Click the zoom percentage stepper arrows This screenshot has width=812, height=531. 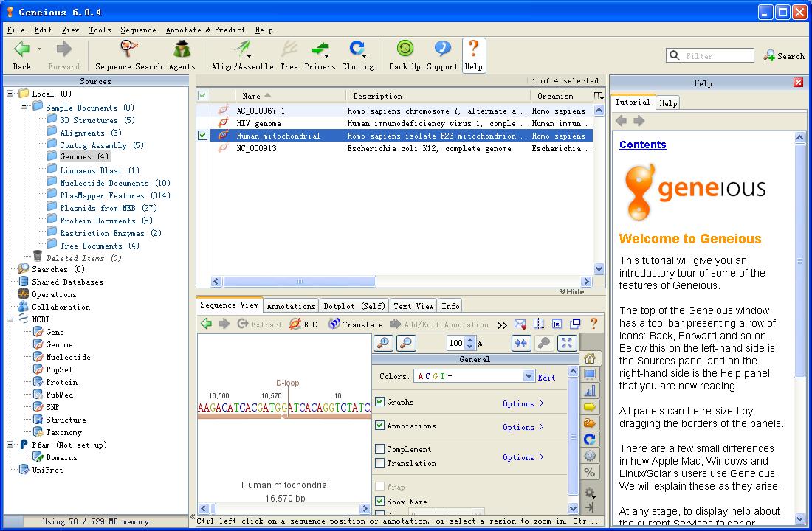469,343
